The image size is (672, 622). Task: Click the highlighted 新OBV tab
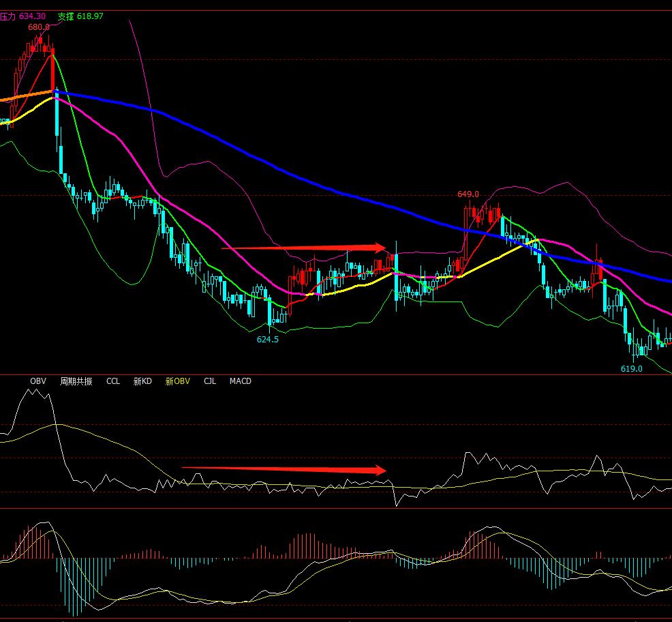click(177, 381)
